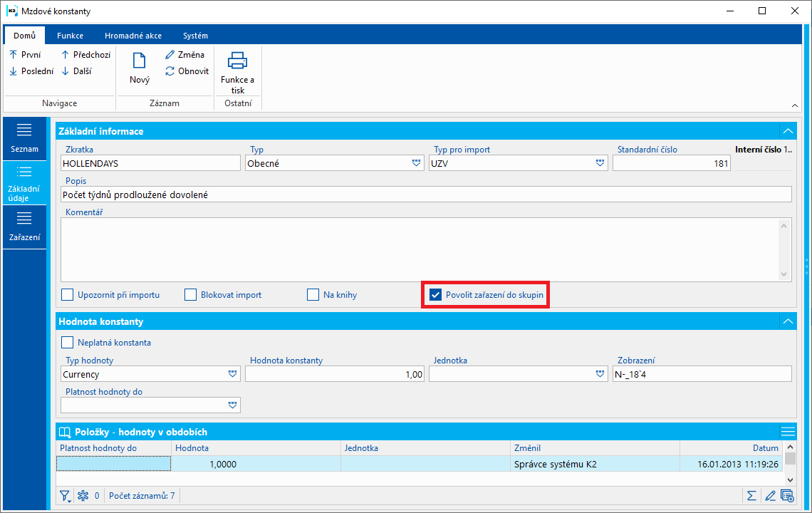
Task: Open Funkce a tisk printer icon
Action: (x=237, y=72)
